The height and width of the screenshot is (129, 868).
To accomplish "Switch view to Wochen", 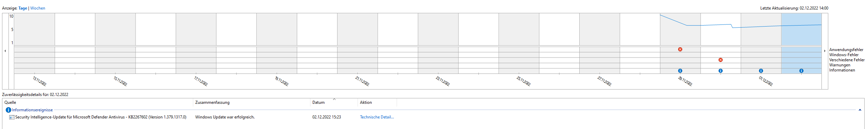I will [x=38, y=8].
